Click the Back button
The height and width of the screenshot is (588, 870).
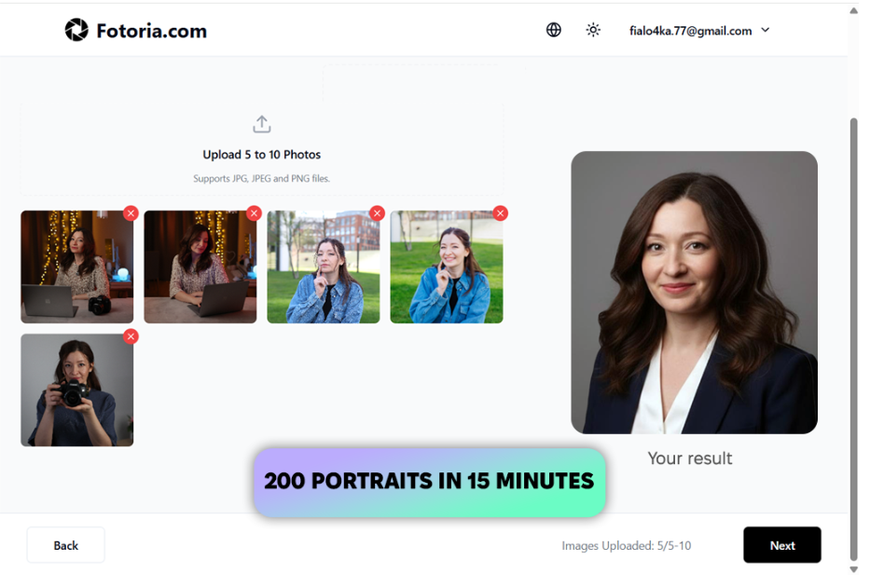65,545
